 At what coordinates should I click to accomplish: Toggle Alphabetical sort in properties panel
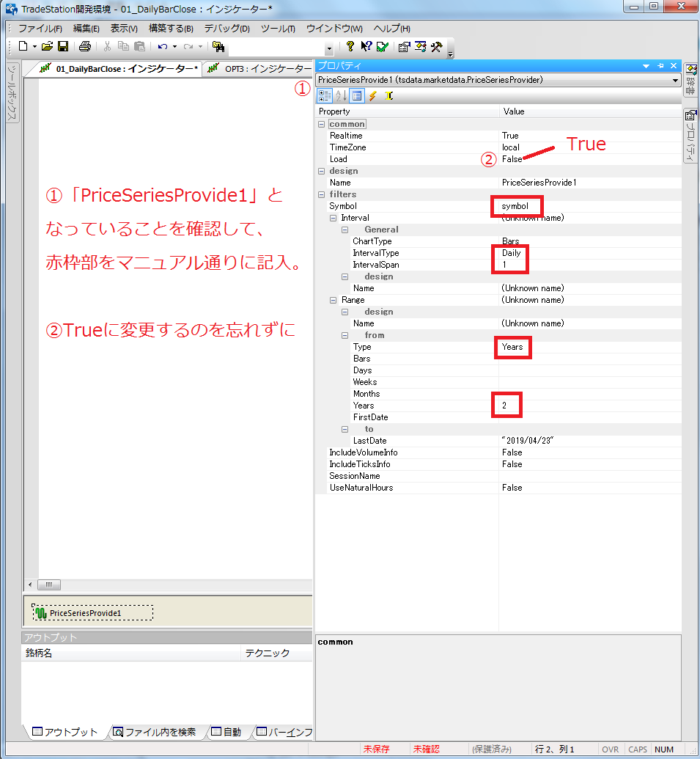coord(341,96)
